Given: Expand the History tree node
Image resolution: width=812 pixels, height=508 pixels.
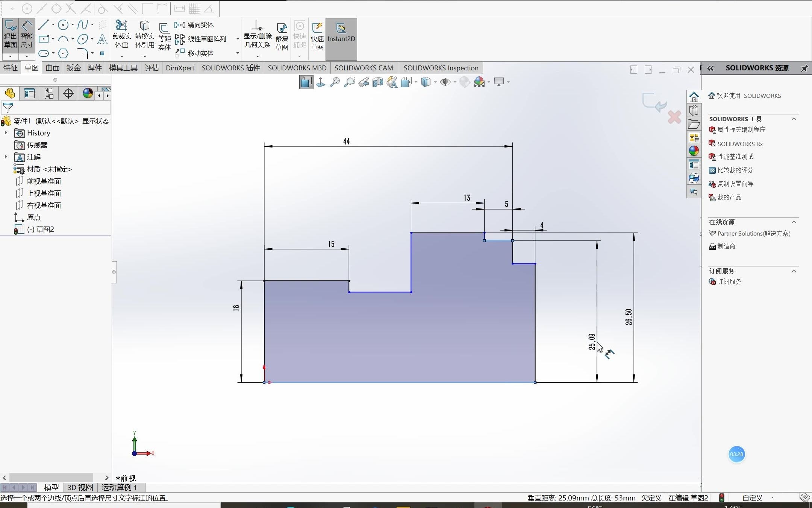Looking at the screenshot, I should [x=6, y=133].
